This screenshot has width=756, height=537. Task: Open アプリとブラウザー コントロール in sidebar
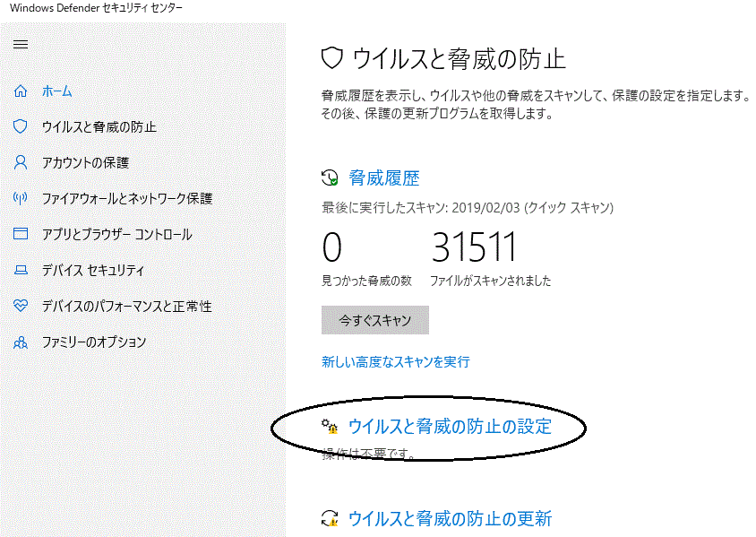tap(117, 235)
